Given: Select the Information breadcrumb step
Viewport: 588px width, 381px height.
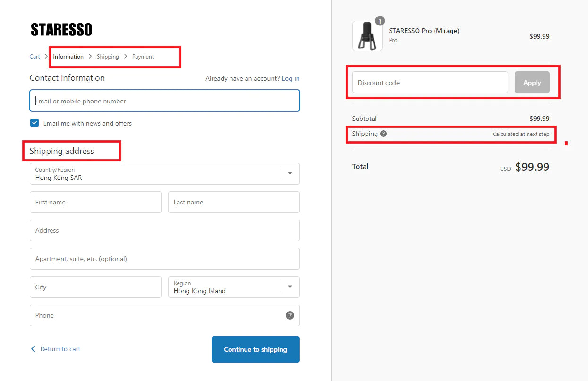Looking at the screenshot, I should (x=68, y=57).
